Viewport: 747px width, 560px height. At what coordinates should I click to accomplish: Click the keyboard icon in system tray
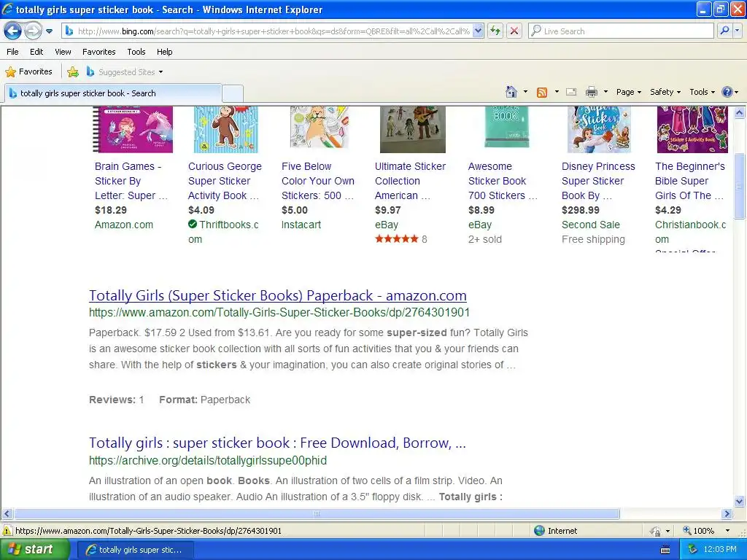tap(665, 550)
